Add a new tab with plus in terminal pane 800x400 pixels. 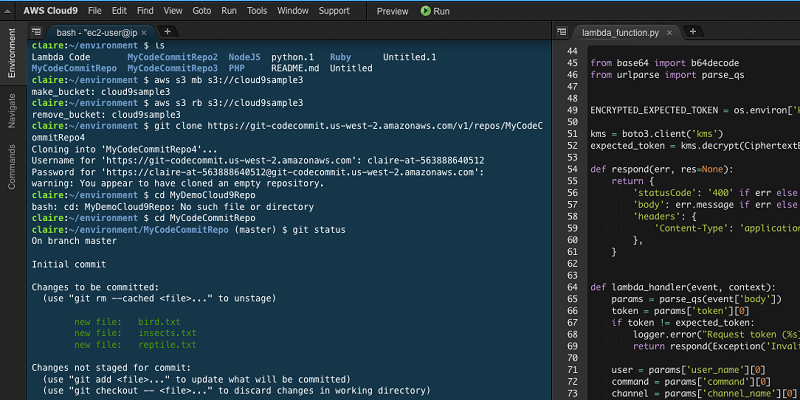pyautogui.click(x=167, y=32)
